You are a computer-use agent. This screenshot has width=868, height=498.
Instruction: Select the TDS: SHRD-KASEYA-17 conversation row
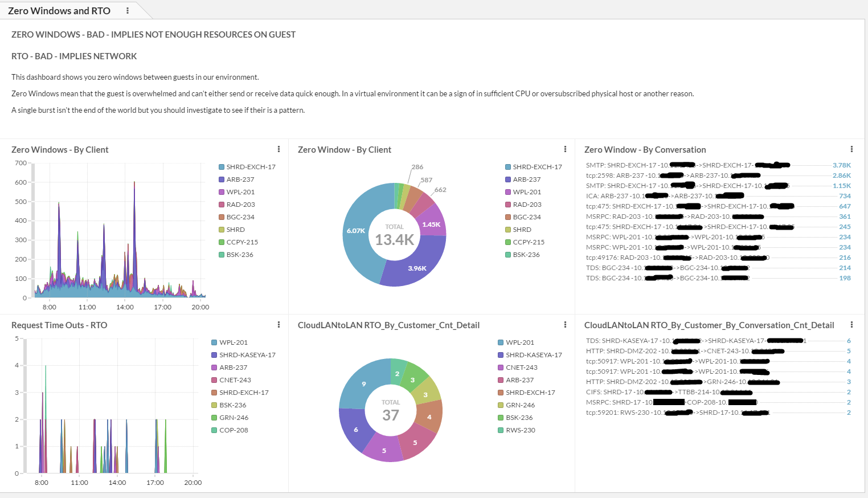(718, 341)
